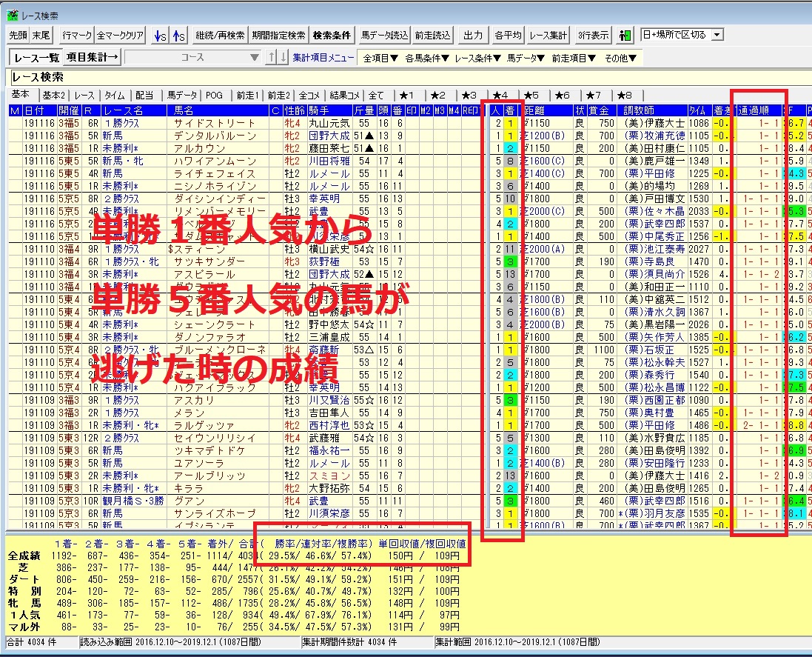The image size is (812, 657).
Task: Expand 各馬条件▼ menu
Action: click(x=426, y=58)
